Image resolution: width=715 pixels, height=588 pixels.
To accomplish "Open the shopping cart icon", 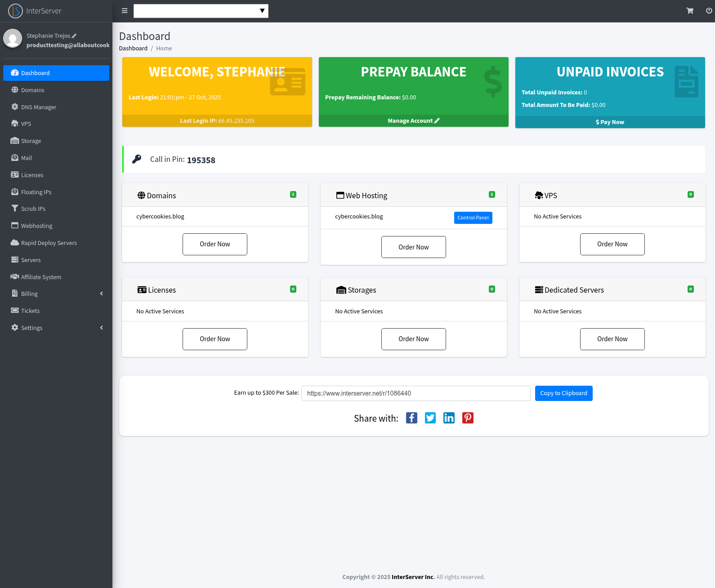I will 690,11.
